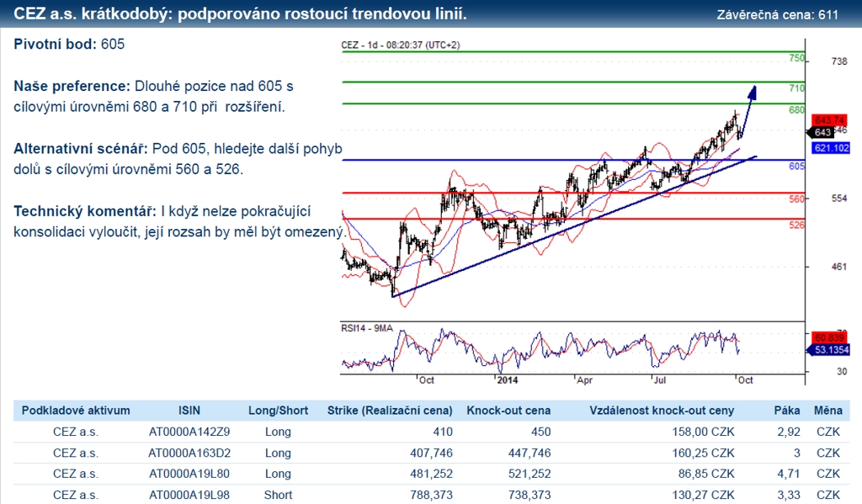This screenshot has height=504, width=862.
Task: Click leverage value 4,71
Action: tap(789, 474)
